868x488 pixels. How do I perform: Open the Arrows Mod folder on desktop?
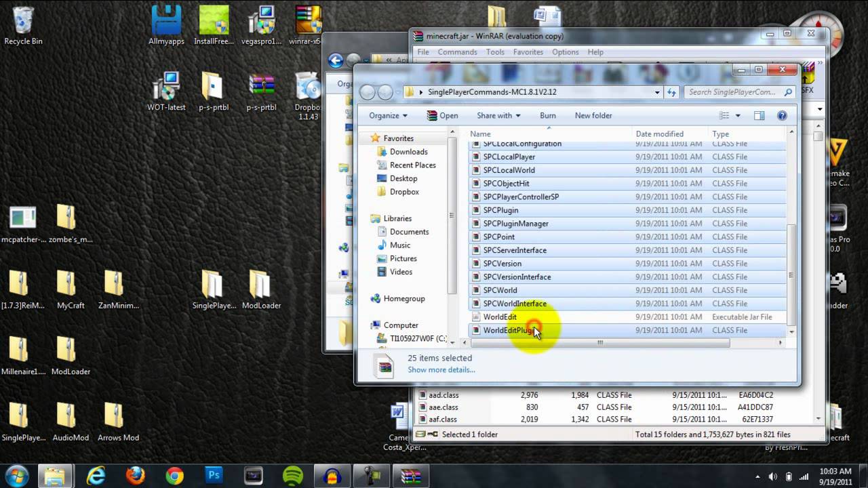[118, 422]
